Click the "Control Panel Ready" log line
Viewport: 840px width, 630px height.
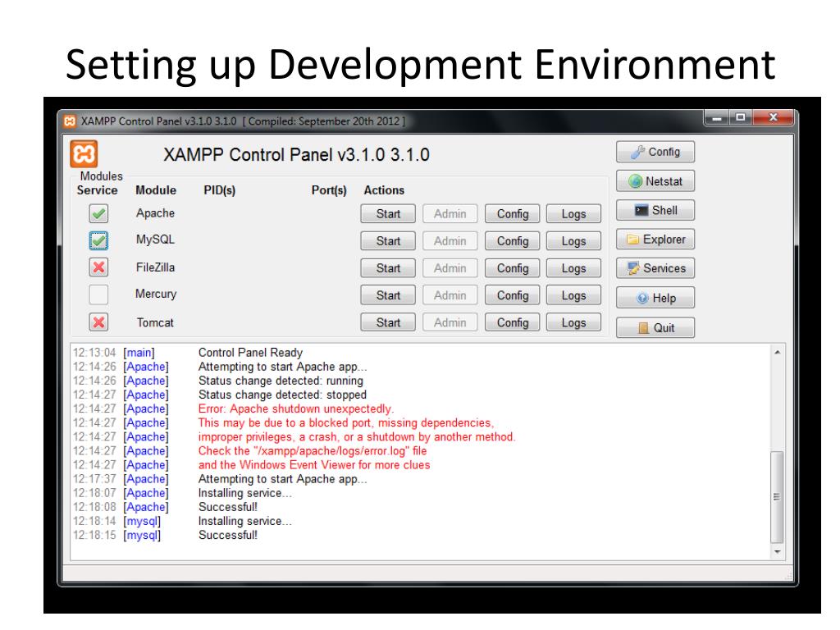[x=251, y=353]
